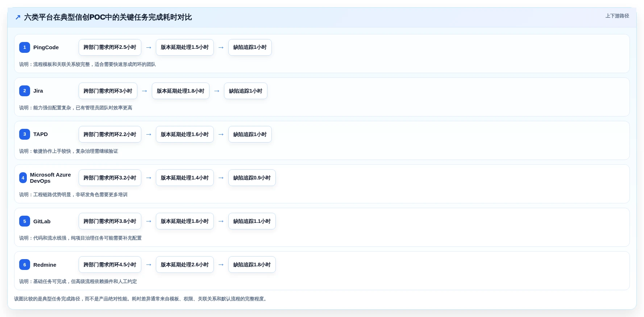Viewport: 644px width, 317px height.
Task: Click Redmine's 跨部门需求闭环4.5小时 step
Action: (x=110, y=265)
